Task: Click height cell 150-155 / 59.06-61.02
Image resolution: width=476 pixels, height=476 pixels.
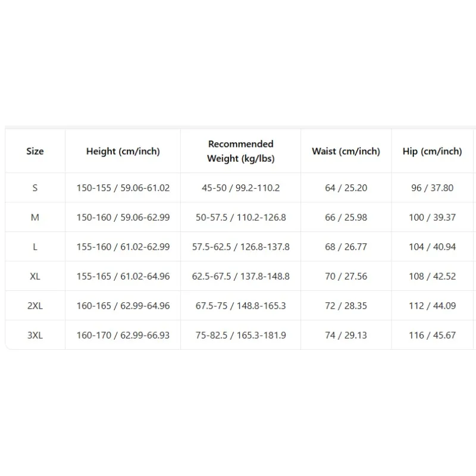Action: [123, 188]
